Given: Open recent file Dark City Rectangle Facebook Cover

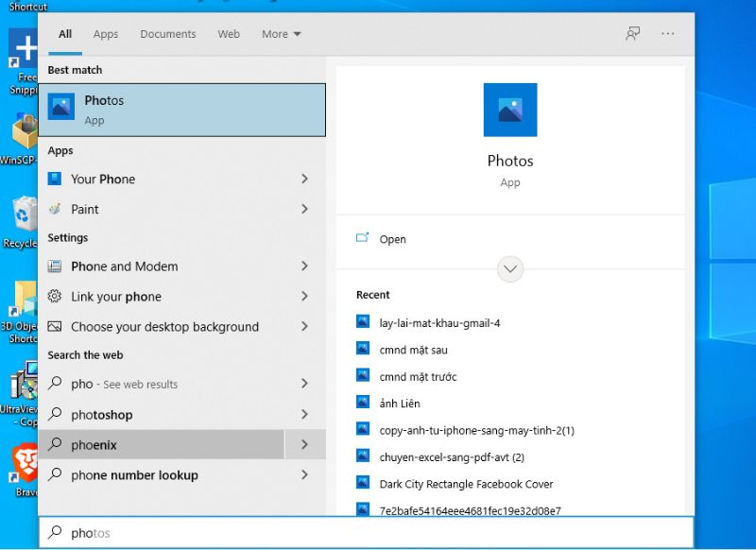Looking at the screenshot, I should point(466,484).
